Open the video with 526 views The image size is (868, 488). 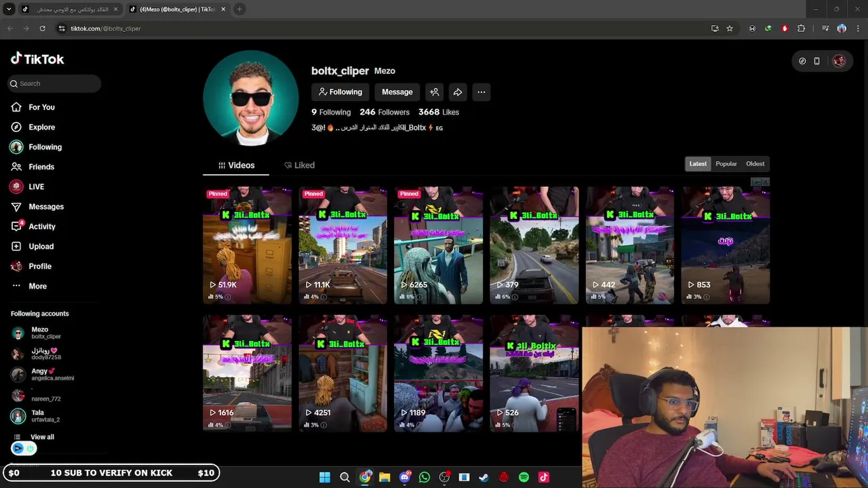point(534,373)
